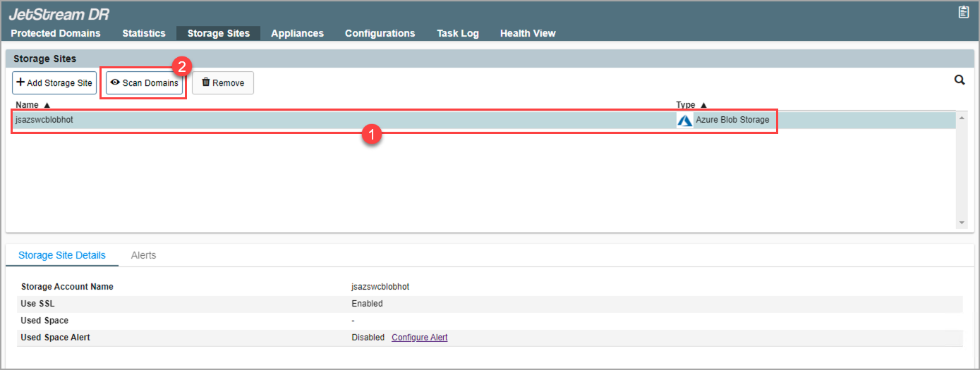Open the Protected Domains tab

(56, 33)
